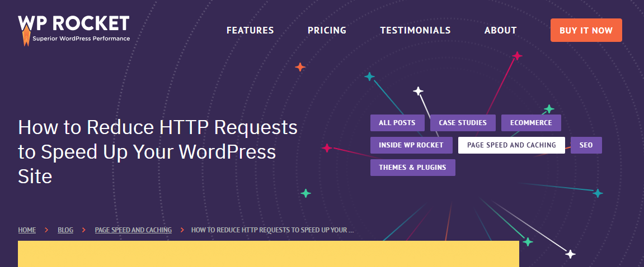Viewport: 644px width, 267px height.
Task: Click the current article breadcrumb text
Action: coord(272,230)
